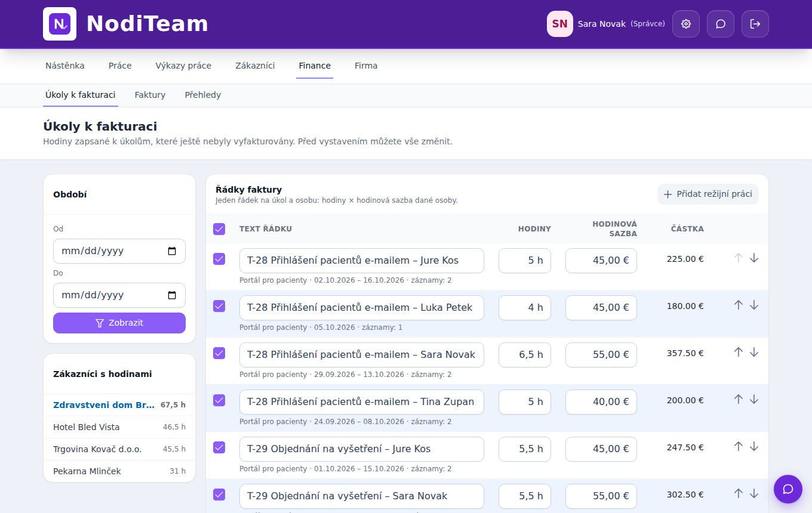Click the NodiTeam logo icon
The image size is (812, 513).
coord(60,24)
